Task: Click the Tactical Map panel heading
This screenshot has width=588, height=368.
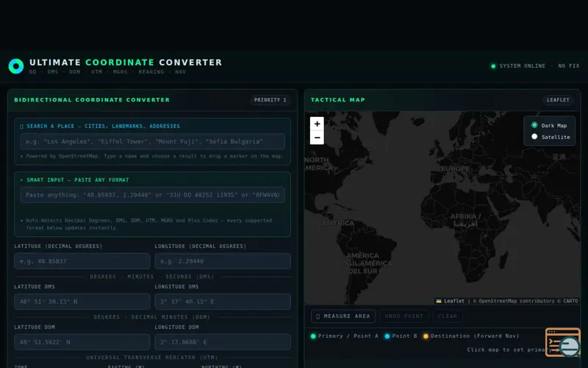Action: [338, 100]
